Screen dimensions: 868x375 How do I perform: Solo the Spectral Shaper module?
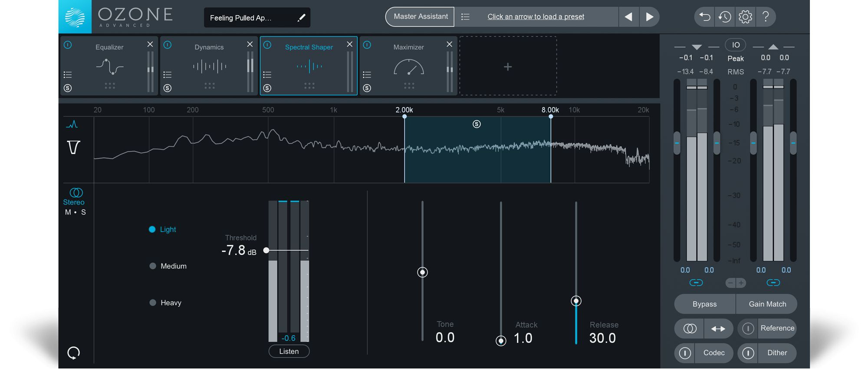(267, 88)
